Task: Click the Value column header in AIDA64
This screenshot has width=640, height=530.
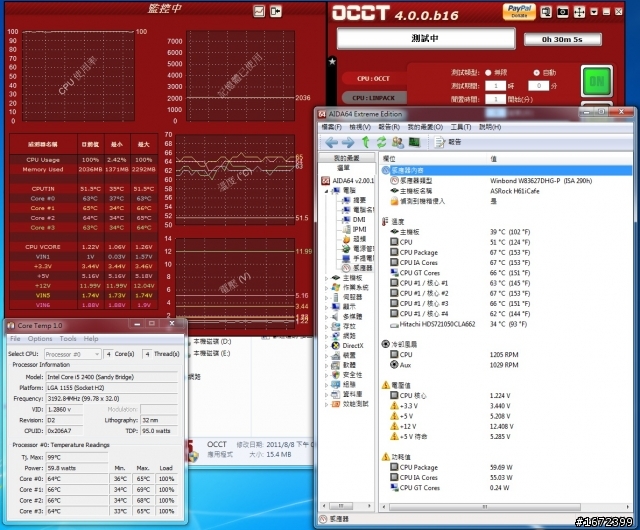Action: 559,158
